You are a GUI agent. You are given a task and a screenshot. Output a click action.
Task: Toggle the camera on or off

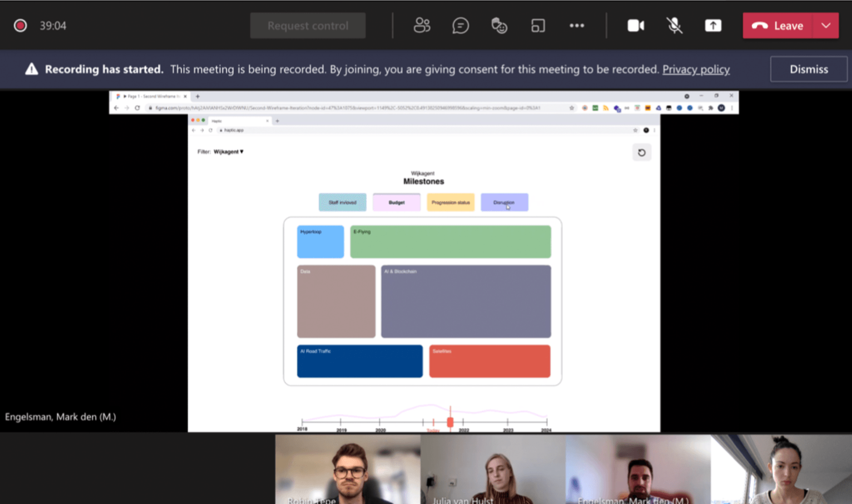tap(636, 26)
